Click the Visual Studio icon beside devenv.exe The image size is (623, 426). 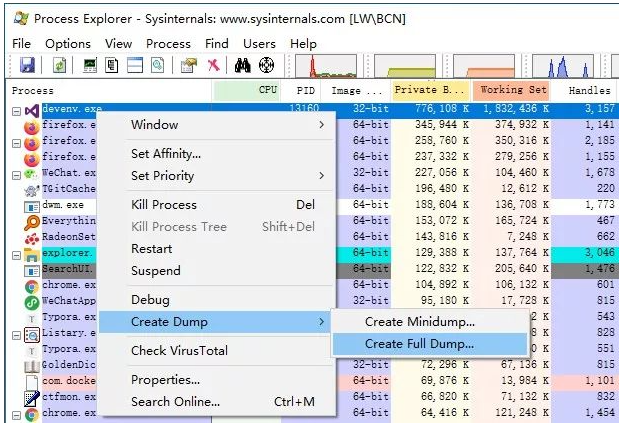click(32, 110)
